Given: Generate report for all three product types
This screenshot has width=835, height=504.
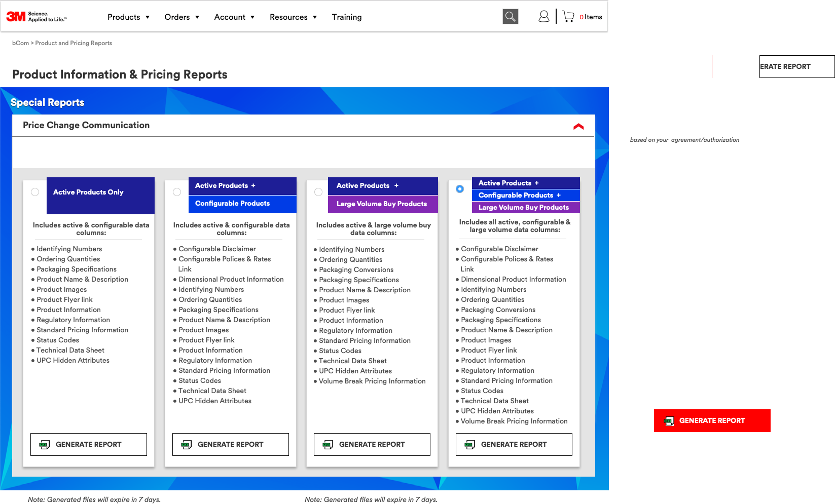Looking at the screenshot, I should point(514,444).
